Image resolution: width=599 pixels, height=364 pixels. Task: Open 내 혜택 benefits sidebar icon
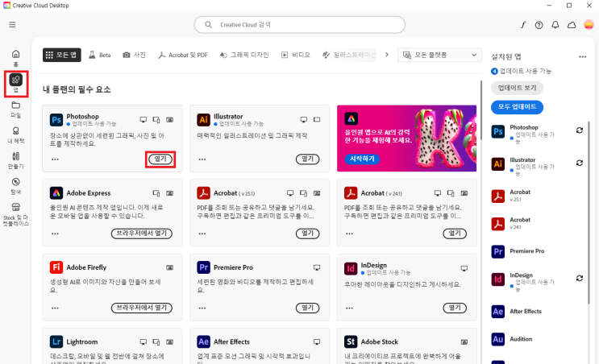tap(15, 135)
